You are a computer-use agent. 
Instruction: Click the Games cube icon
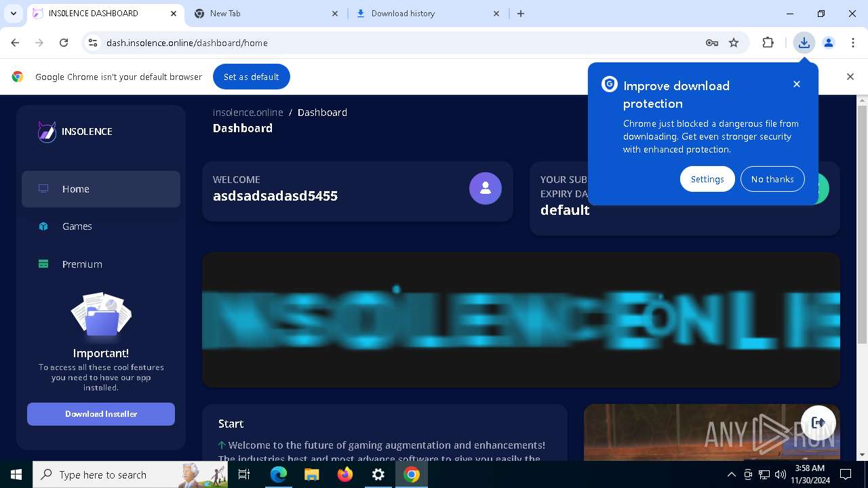(43, 226)
